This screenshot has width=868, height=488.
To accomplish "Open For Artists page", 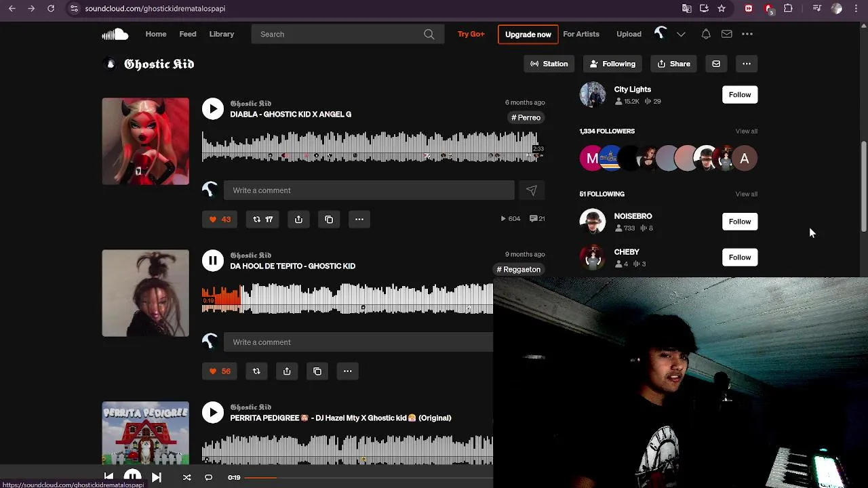I will (x=581, y=34).
